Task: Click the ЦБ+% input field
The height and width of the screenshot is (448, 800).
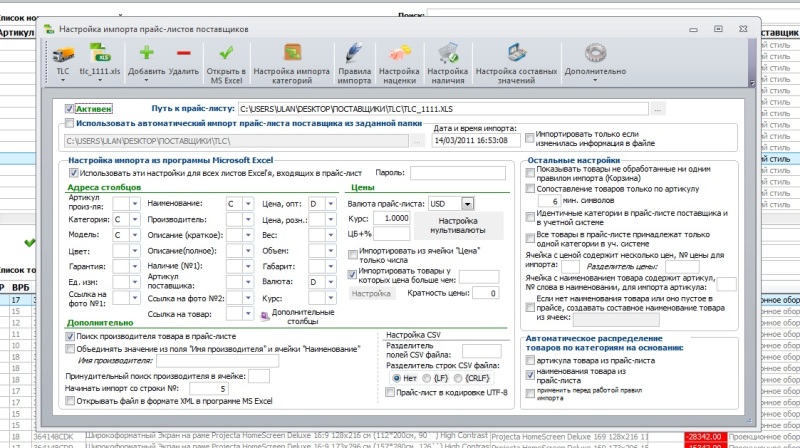Action: [392, 234]
